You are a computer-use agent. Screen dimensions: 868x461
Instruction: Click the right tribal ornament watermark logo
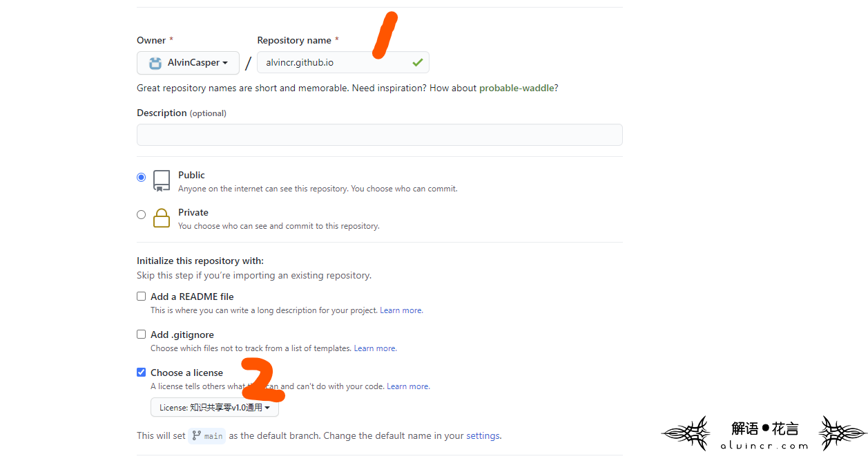click(x=842, y=433)
